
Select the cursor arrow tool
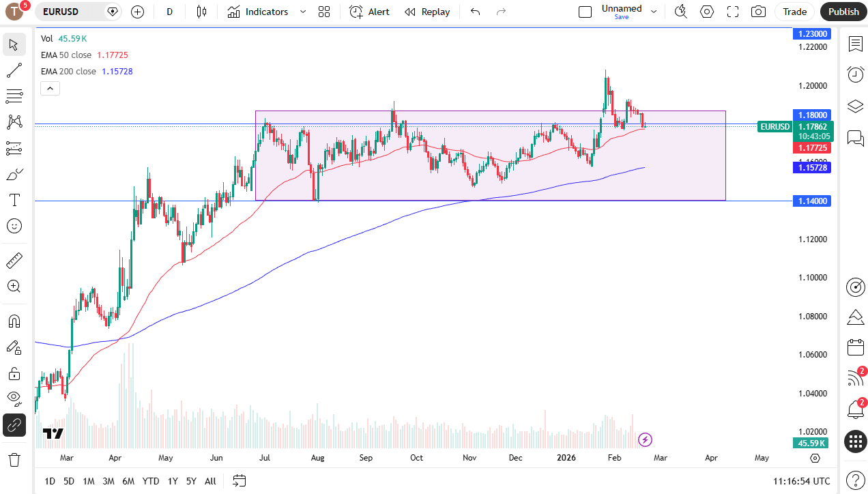pyautogui.click(x=14, y=45)
